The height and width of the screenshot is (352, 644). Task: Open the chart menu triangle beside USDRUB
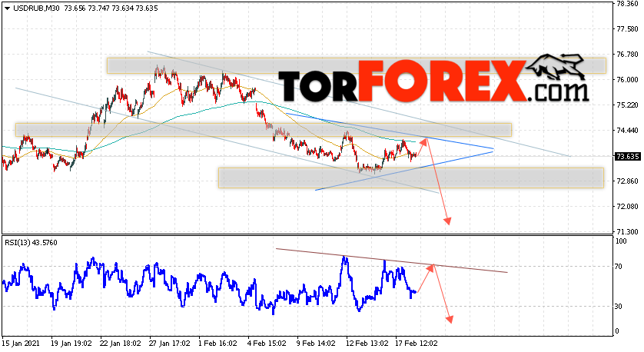click(7, 8)
